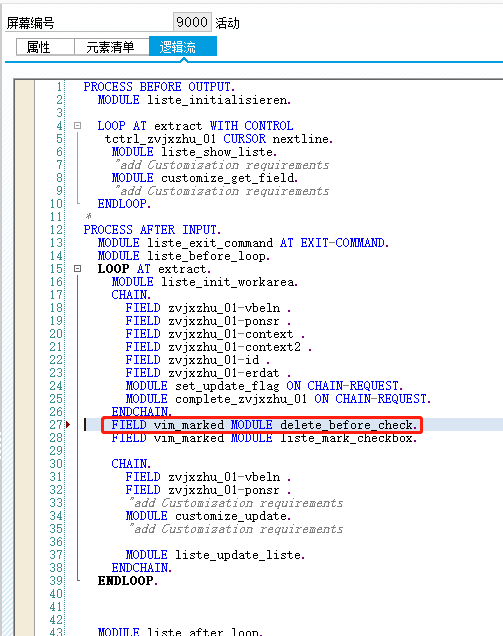
Task: Click FIELD zvjxzhu_01-id line
Action: [x=198, y=360]
